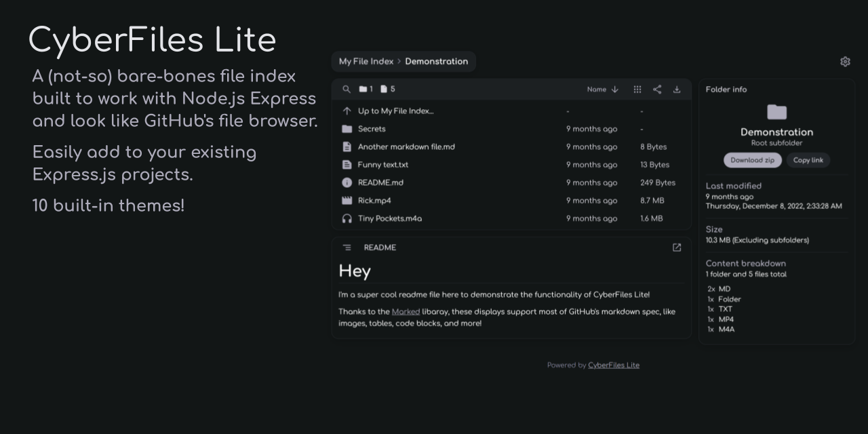Click the README panel title

click(x=380, y=248)
